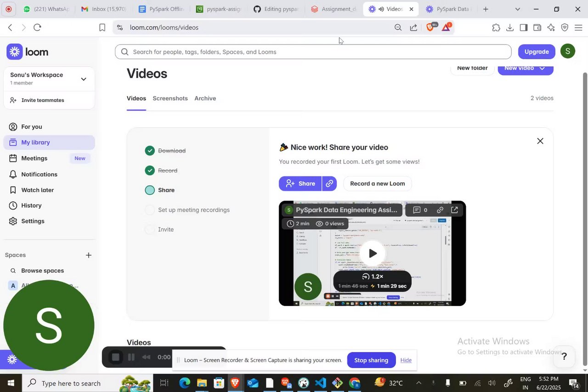Click the Set up meeting recordings circle
The image size is (588, 392).
[150, 210]
